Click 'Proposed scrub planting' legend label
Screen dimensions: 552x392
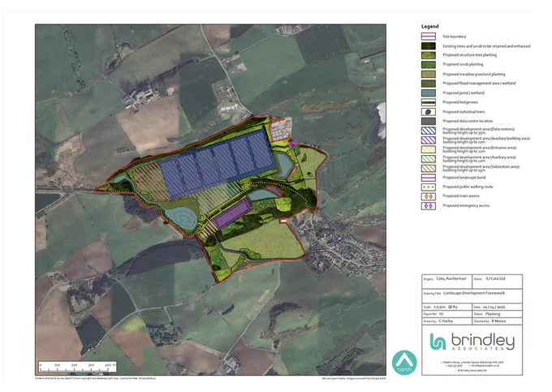pos(463,64)
